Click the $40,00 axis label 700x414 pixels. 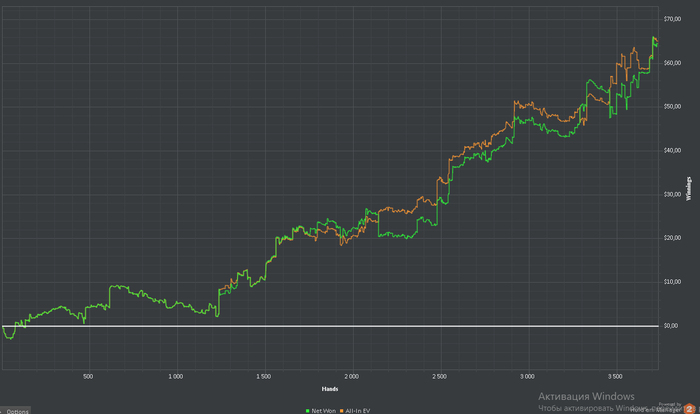(x=672, y=150)
